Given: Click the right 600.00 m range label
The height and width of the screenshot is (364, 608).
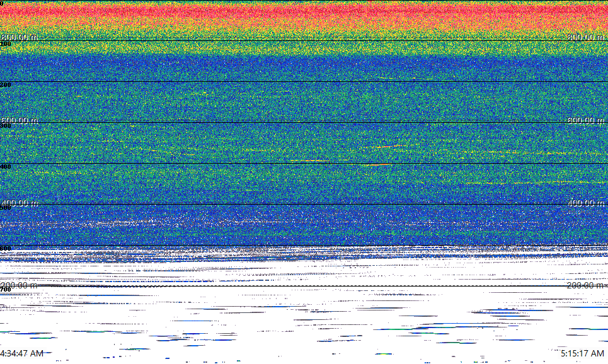Looking at the screenshot, I should tap(586, 120).
